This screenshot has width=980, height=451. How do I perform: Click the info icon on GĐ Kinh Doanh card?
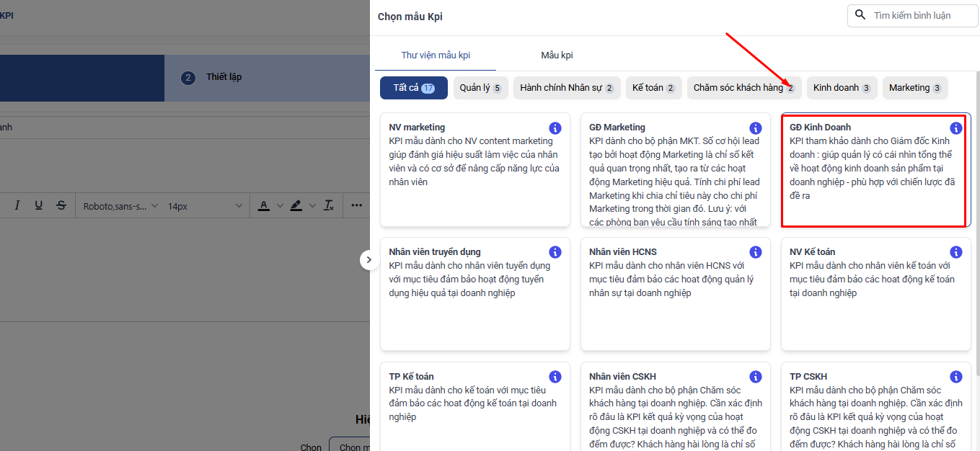point(955,128)
